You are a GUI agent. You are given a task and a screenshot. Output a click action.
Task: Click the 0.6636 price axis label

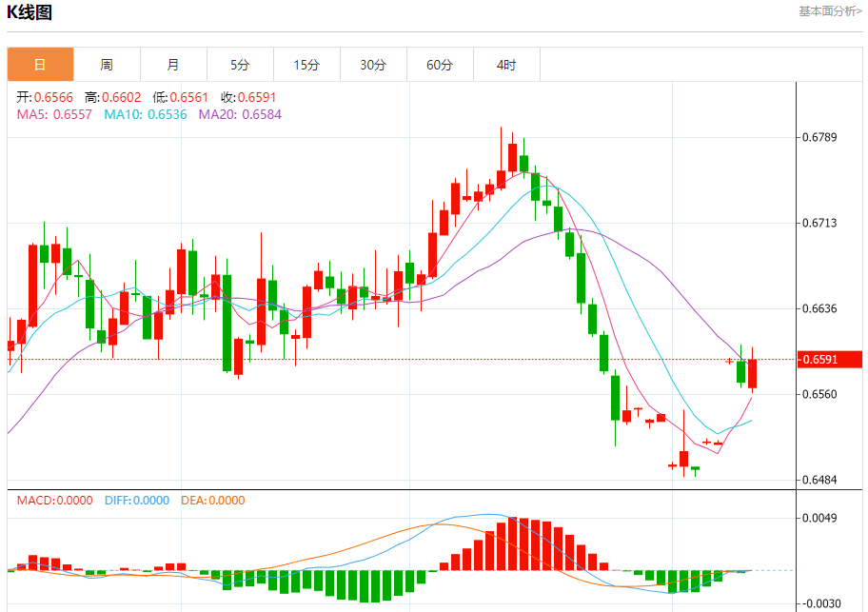pyautogui.click(x=819, y=308)
